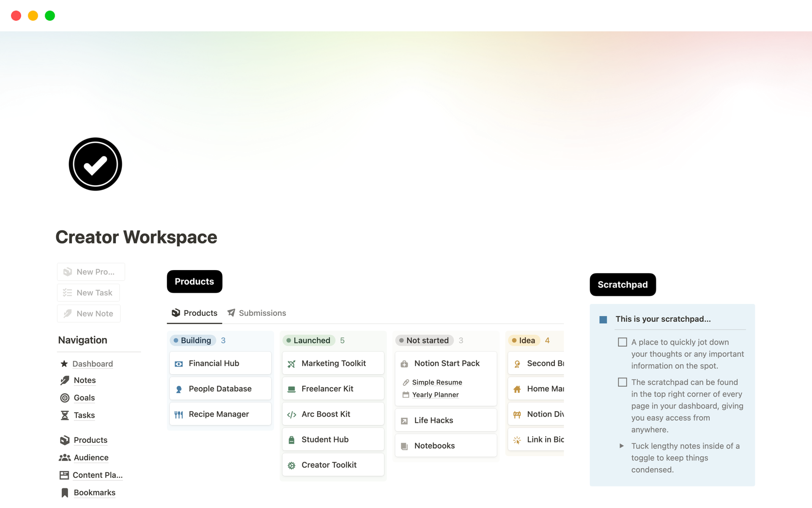Click the Scratchpad button
812x508 pixels.
pyautogui.click(x=623, y=284)
